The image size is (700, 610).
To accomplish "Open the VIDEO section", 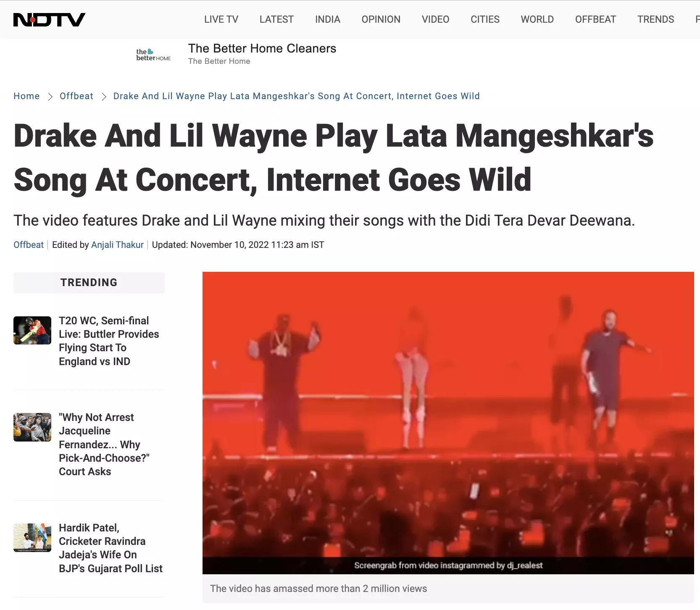I will click(436, 19).
